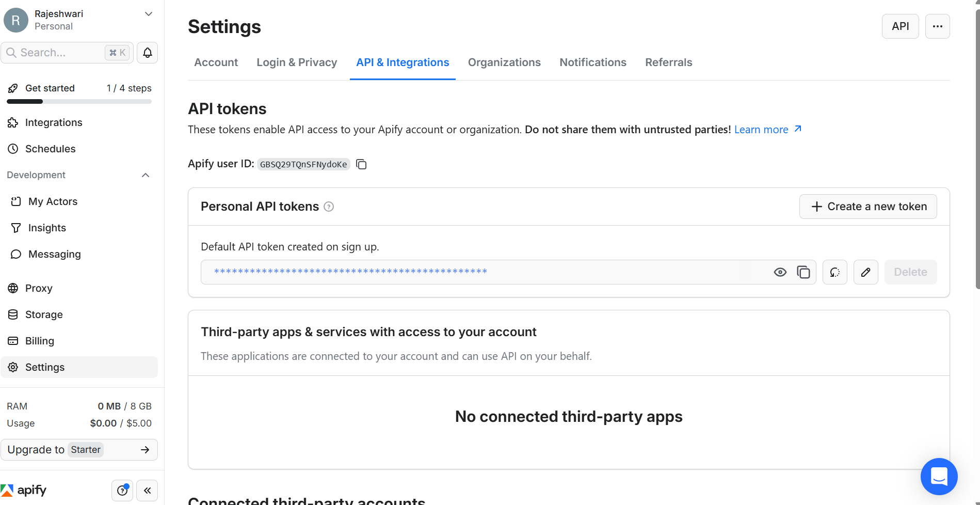Open the Notifications settings tab
Screen dimensions: 980x505
click(x=592, y=62)
